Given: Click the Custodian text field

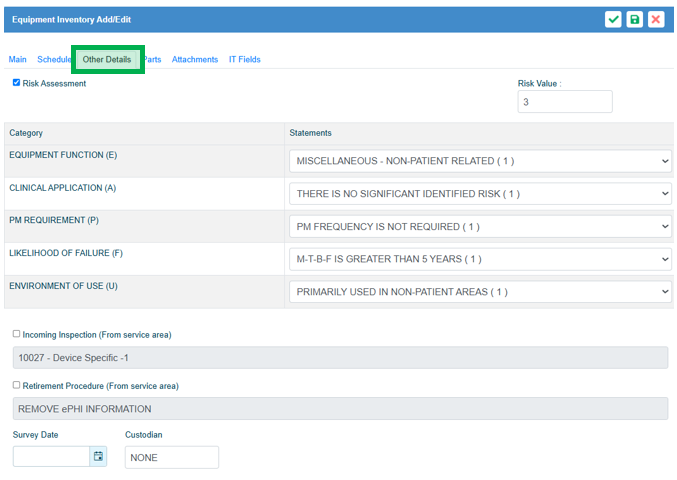Looking at the screenshot, I should (x=171, y=458).
